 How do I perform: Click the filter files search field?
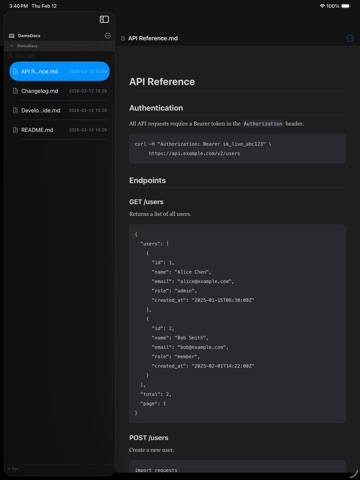tap(59, 56)
